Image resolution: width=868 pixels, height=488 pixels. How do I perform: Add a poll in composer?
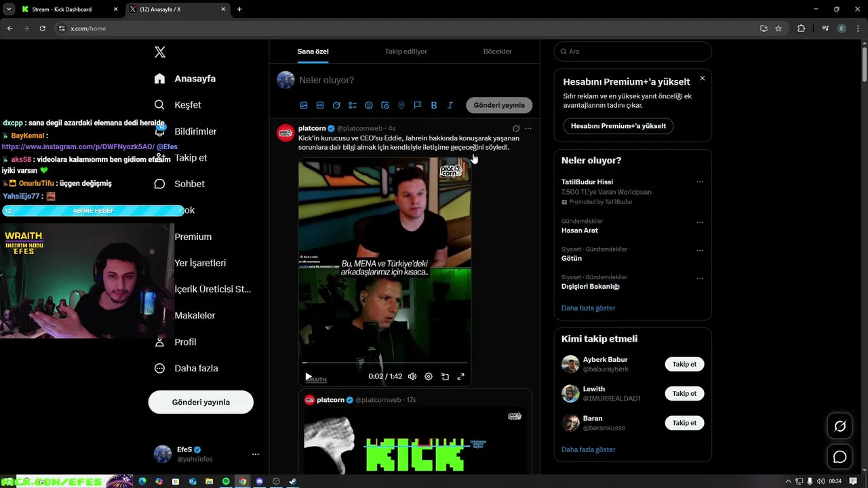tap(353, 105)
